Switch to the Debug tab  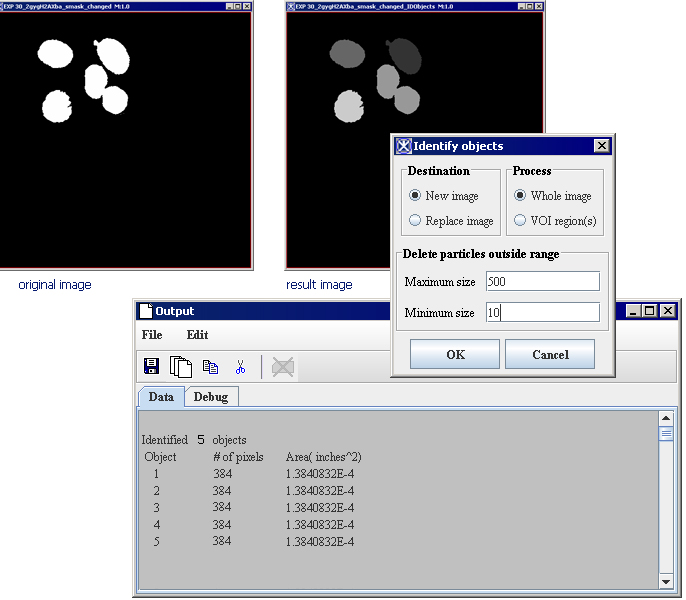click(x=210, y=397)
